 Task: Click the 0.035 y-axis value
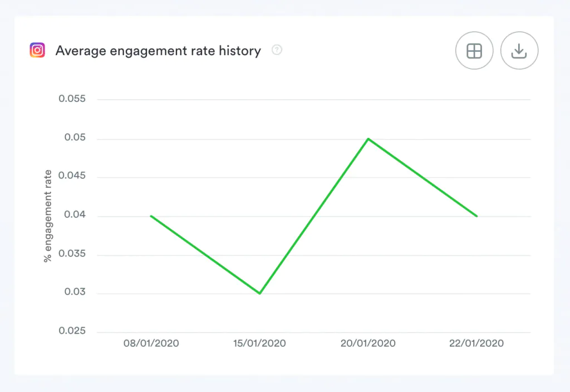pos(72,254)
